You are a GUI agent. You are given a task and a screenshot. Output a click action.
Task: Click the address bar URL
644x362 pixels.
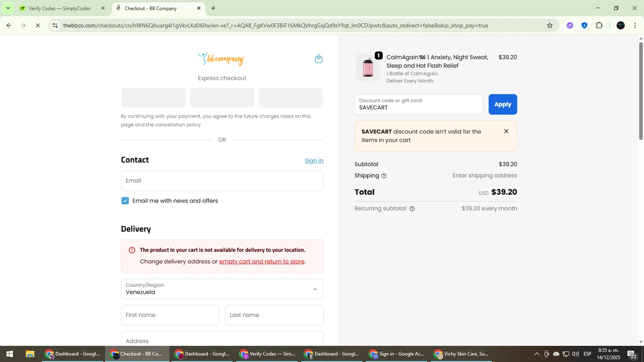coord(275,25)
